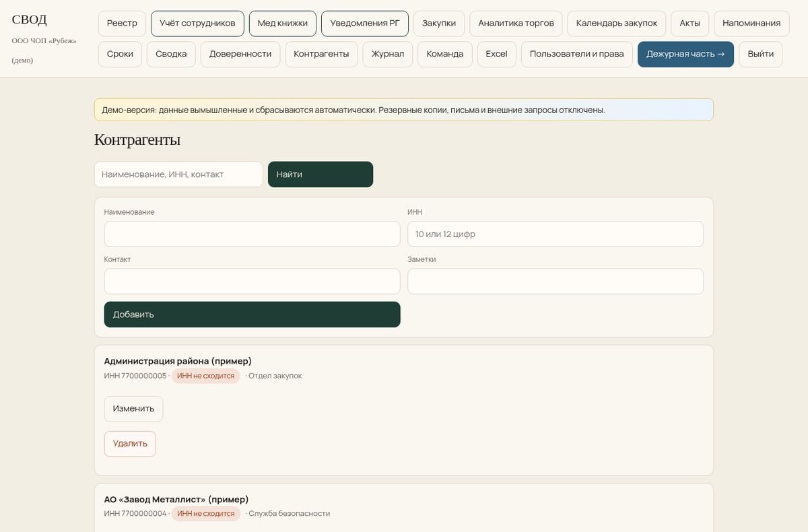Screen dimensions: 808x532
Task: Click the ИНН 7700000004 text
Action: pyautogui.click(x=135, y=514)
